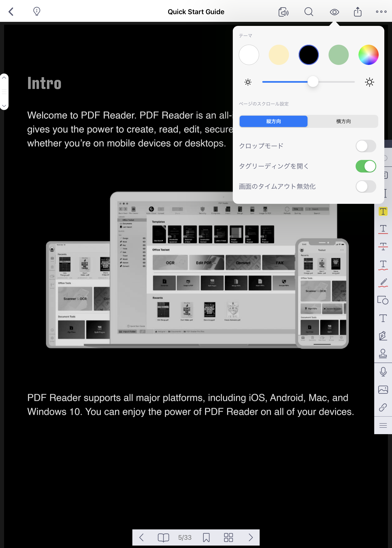The width and height of the screenshot is (392, 548).
Task: Tap the toolbar drag handle lines
Action: click(x=383, y=425)
